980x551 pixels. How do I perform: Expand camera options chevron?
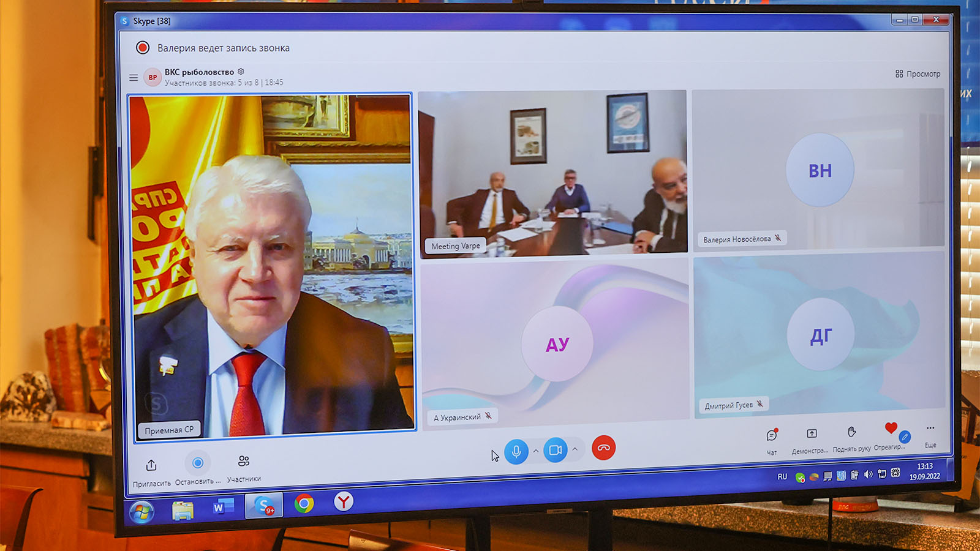(575, 450)
